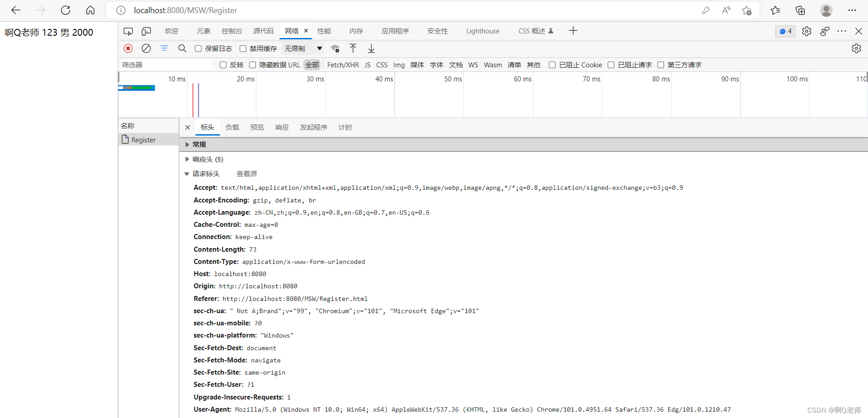Click the record network log button
The height and width of the screenshot is (418, 868).
click(128, 48)
